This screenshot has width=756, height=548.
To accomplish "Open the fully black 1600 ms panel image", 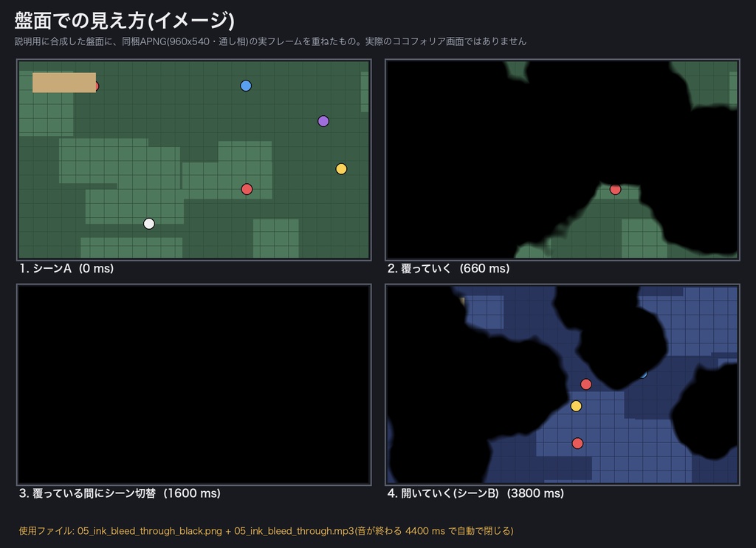I will coord(194,385).
